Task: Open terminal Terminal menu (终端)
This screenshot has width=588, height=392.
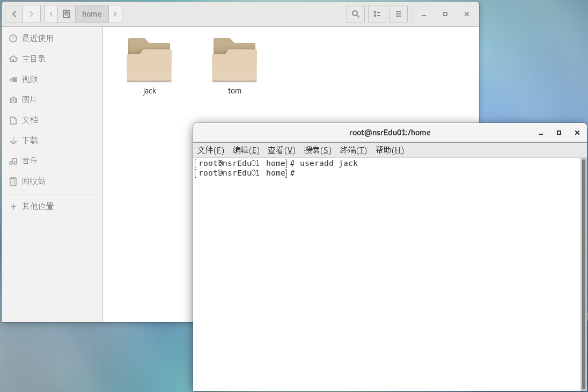Action: coord(353,150)
